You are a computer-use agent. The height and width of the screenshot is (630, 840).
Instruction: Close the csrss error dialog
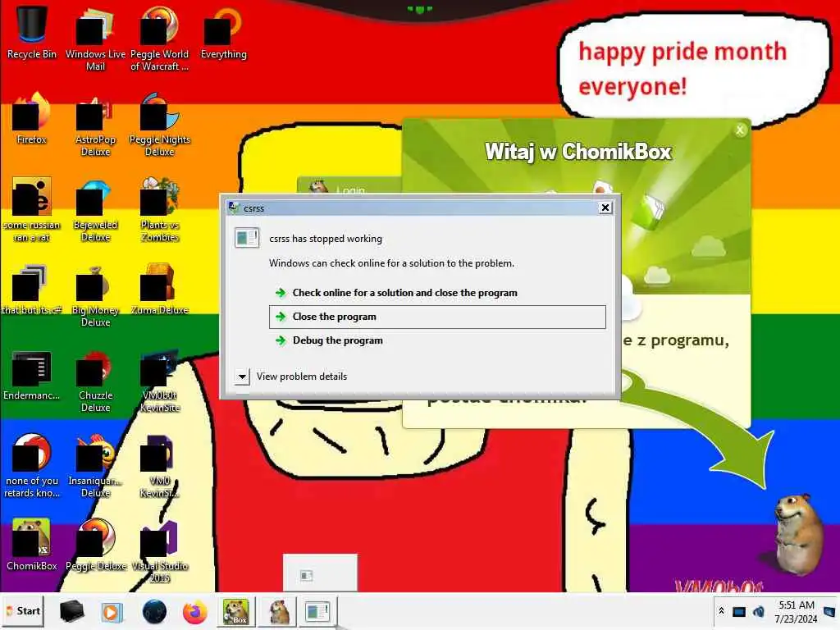point(605,208)
